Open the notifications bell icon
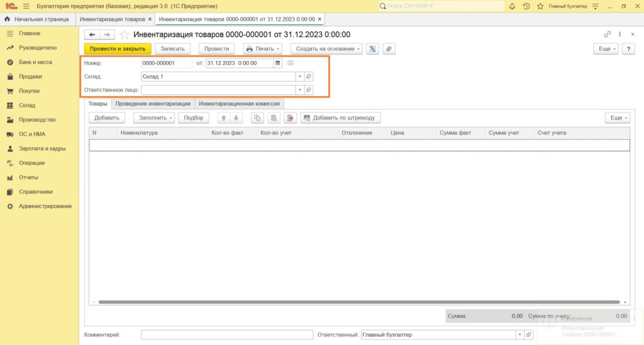Screen dimensions: 644x345 512,6
